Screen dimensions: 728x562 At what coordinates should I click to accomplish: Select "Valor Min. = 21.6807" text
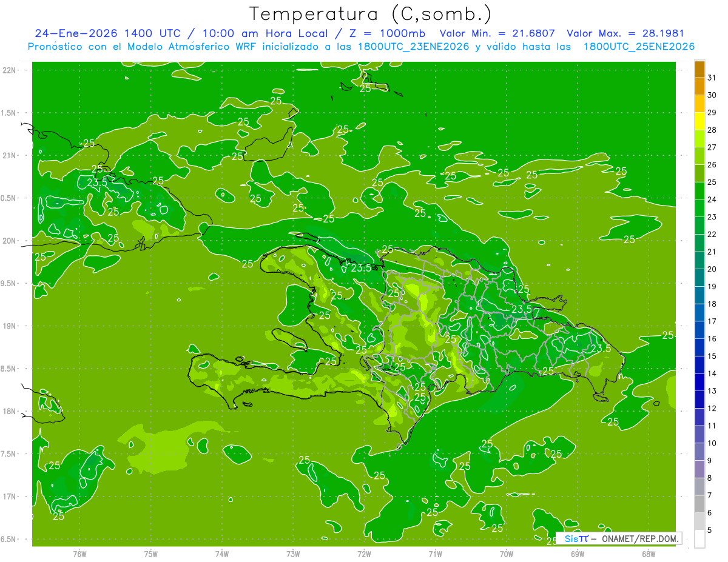tap(497, 33)
